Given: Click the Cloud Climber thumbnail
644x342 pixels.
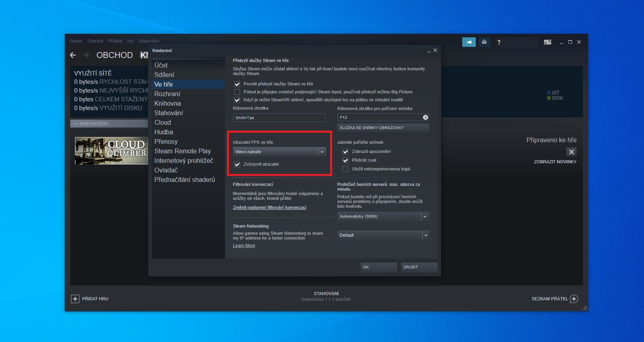Looking at the screenshot, I should tap(111, 151).
